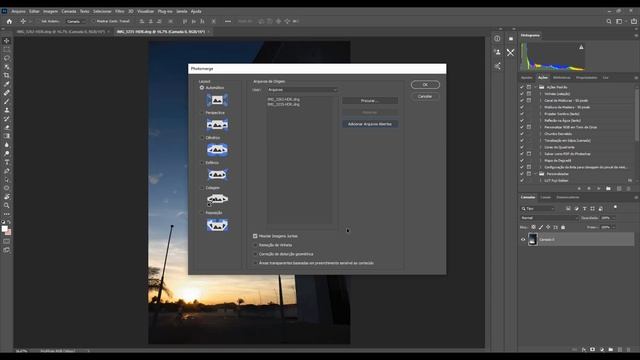
Task: Collapse the Ações Padrão action set
Action: [536, 87]
